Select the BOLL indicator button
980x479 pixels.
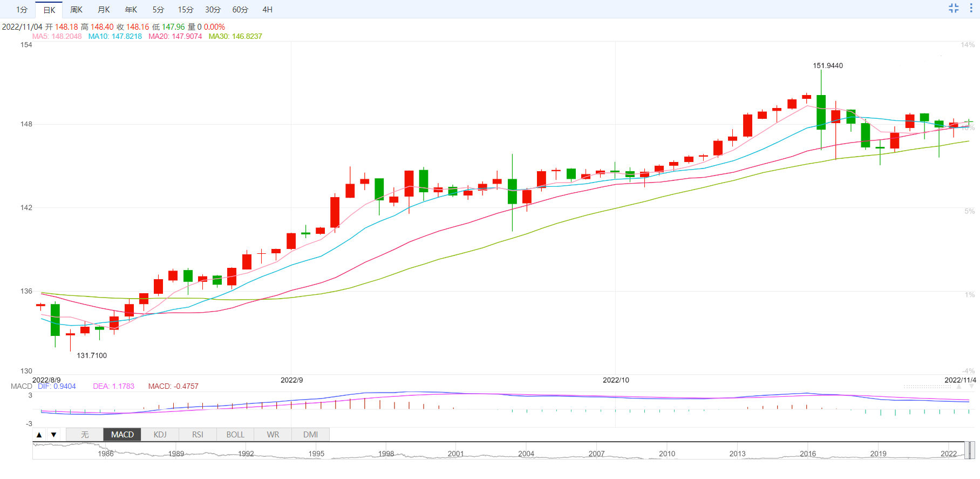(235, 435)
